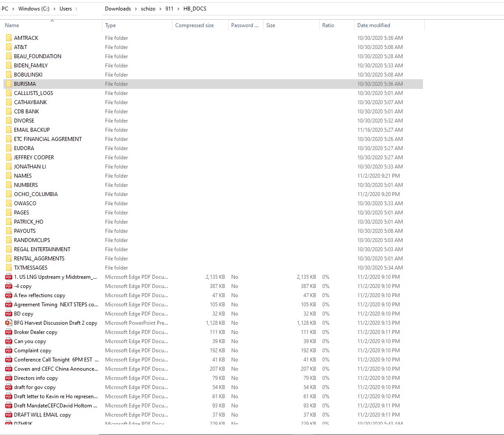Expand breadcrumb chevron after Windows (C:)
504x435 pixels.
54,9
